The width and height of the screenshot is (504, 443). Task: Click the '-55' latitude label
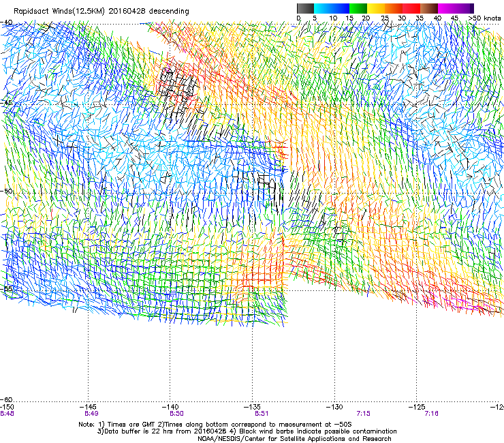6,288
